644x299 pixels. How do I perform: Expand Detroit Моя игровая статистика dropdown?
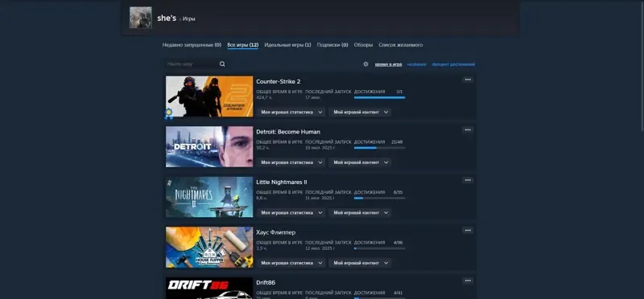(x=291, y=162)
